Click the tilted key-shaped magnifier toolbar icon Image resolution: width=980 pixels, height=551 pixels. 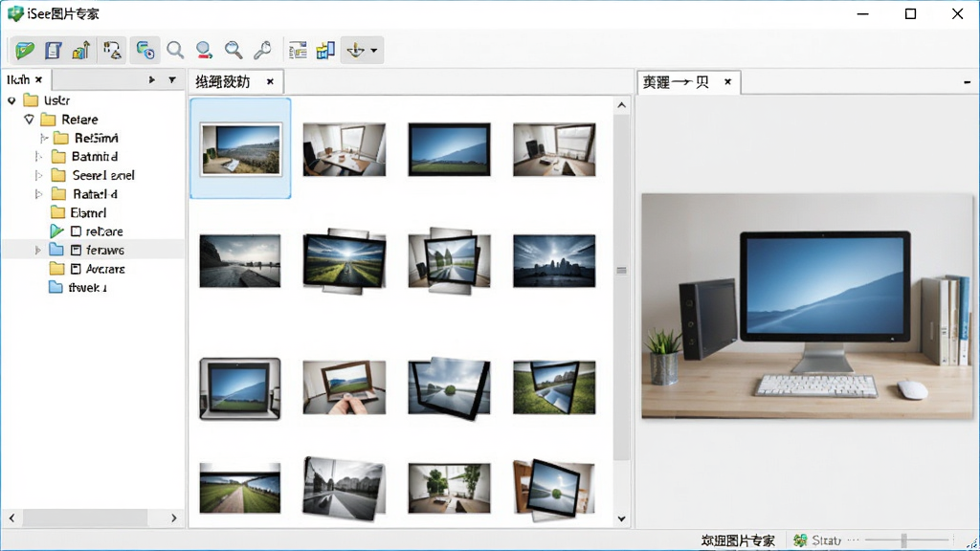coord(262,50)
